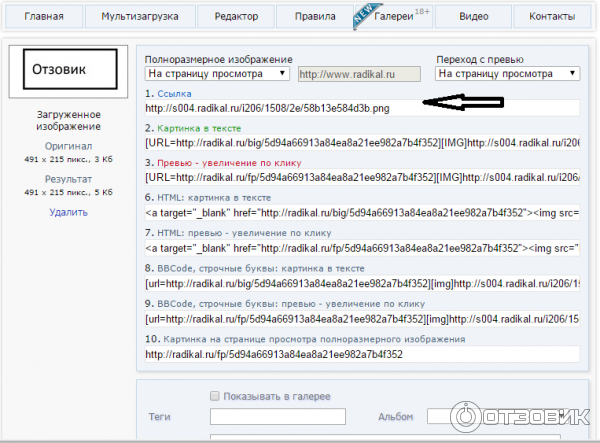The image size is (600, 443).
Task: Switch to Правила tab
Action: coord(315,17)
